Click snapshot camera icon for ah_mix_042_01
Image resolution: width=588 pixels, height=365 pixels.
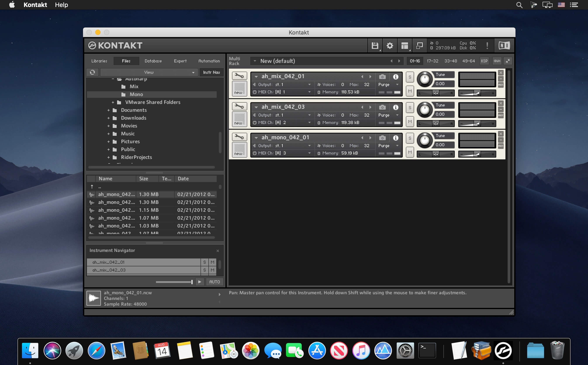(x=382, y=77)
